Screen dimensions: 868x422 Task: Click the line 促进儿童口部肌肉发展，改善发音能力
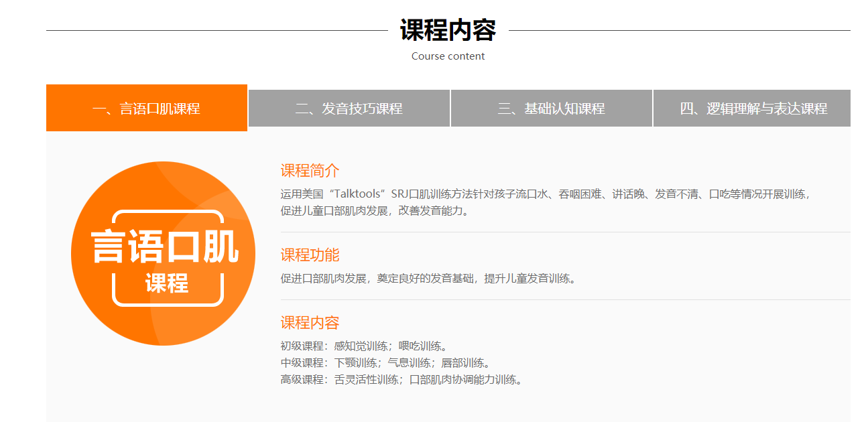pyautogui.click(x=374, y=211)
